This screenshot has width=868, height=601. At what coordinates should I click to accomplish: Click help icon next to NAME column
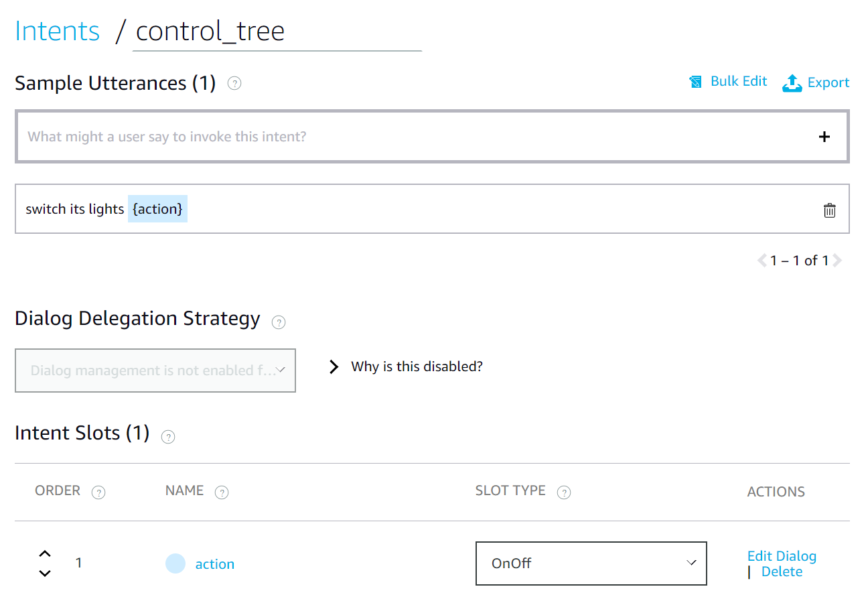(x=222, y=492)
